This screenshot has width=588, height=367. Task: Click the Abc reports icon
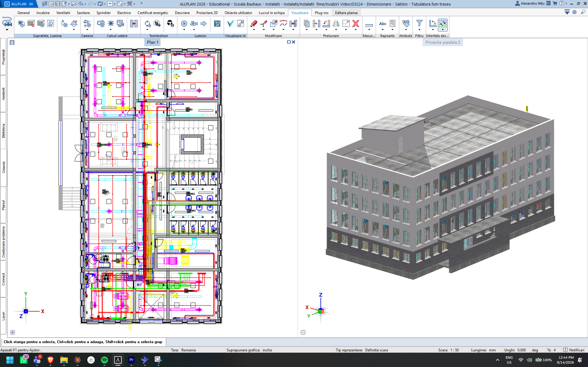coord(383,24)
